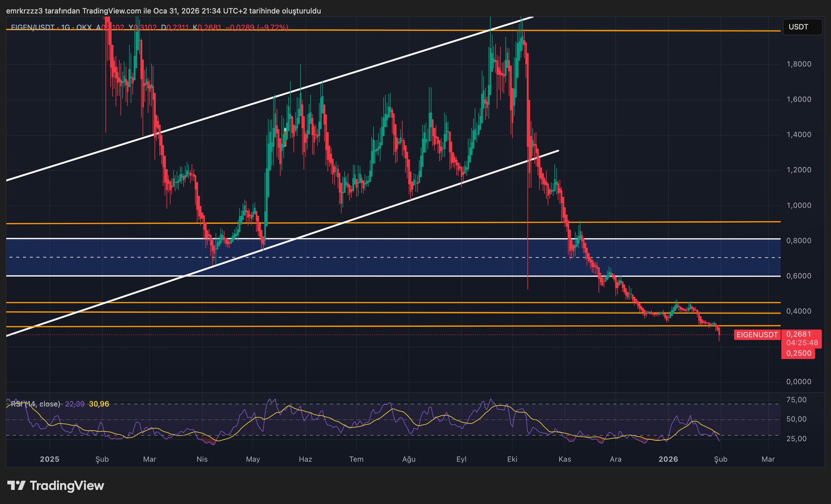This screenshot has width=831, height=504.
Task: Click the TradingView wordmark text at bottom
Action: pos(67,486)
